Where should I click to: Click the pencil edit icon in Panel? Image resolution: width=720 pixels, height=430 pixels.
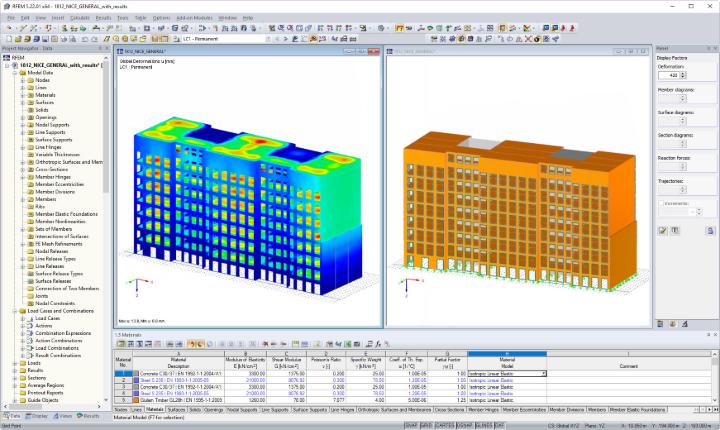tap(663, 231)
